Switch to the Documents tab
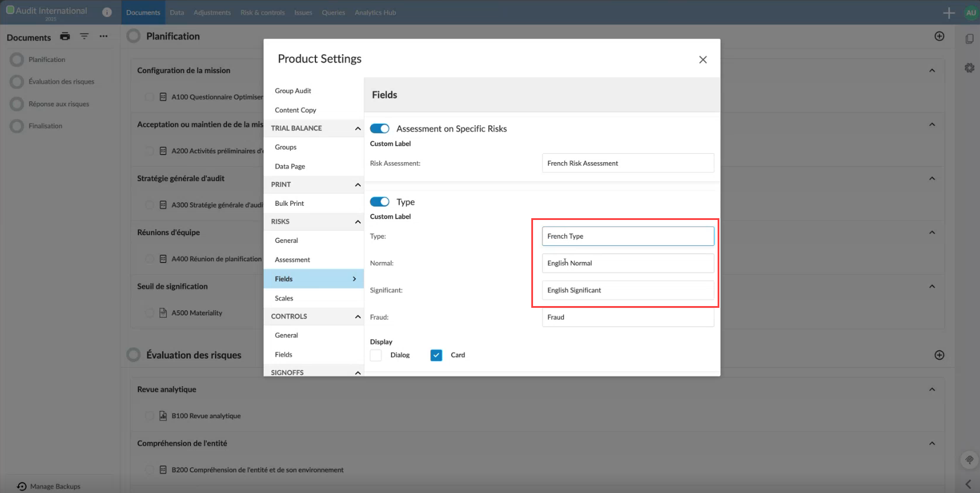This screenshot has height=493, width=980. (x=143, y=12)
